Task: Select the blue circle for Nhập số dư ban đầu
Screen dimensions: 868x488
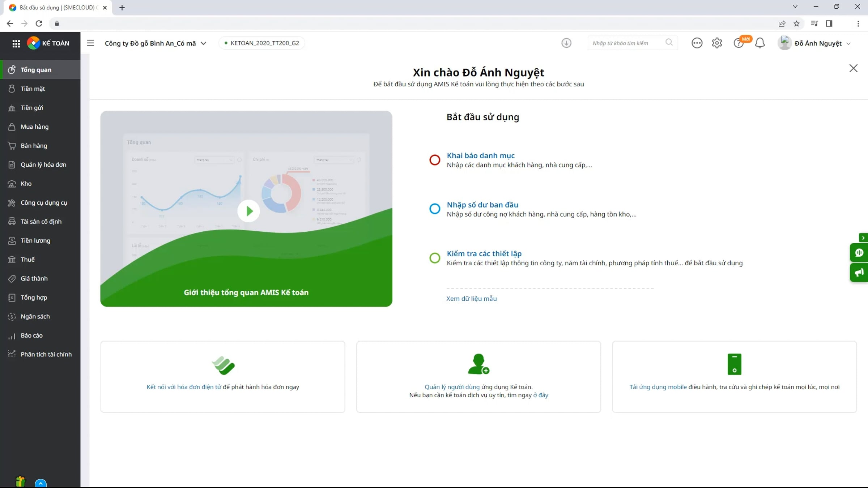Action: pos(435,209)
